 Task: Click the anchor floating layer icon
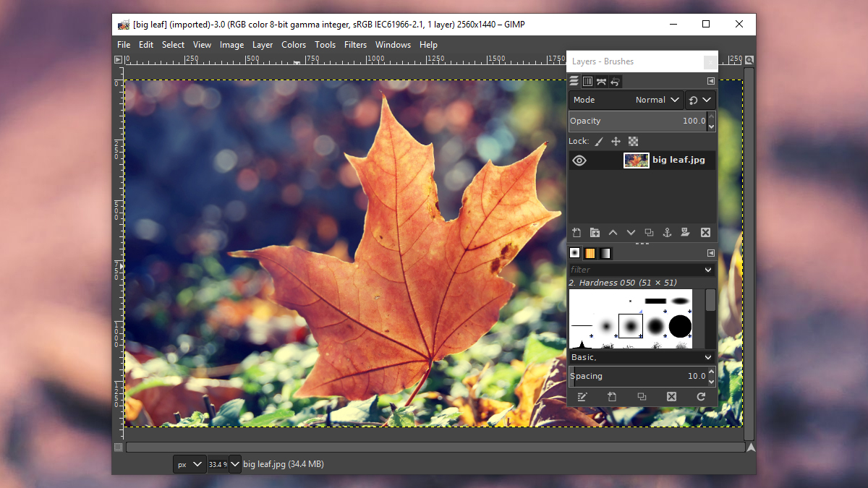point(667,233)
